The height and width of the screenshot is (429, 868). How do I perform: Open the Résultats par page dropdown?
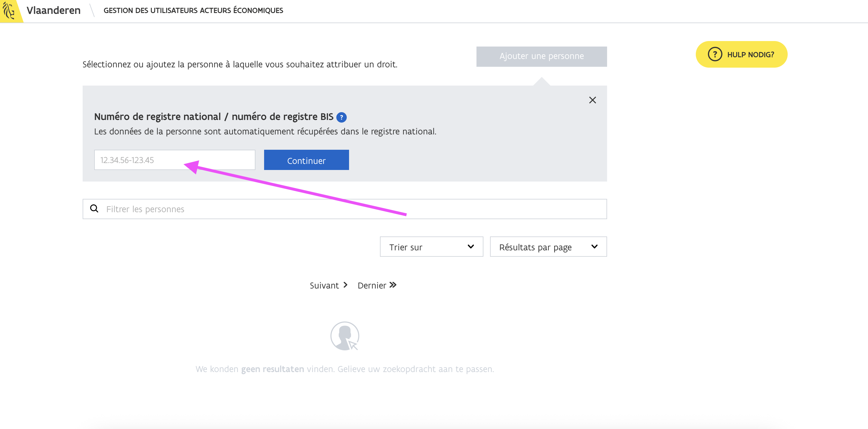(x=548, y=247)
